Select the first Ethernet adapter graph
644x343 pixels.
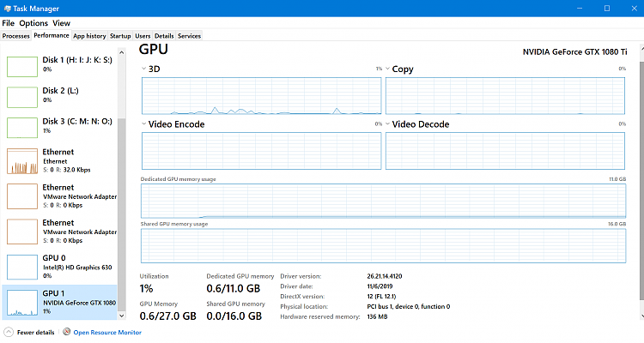point(22,160)
